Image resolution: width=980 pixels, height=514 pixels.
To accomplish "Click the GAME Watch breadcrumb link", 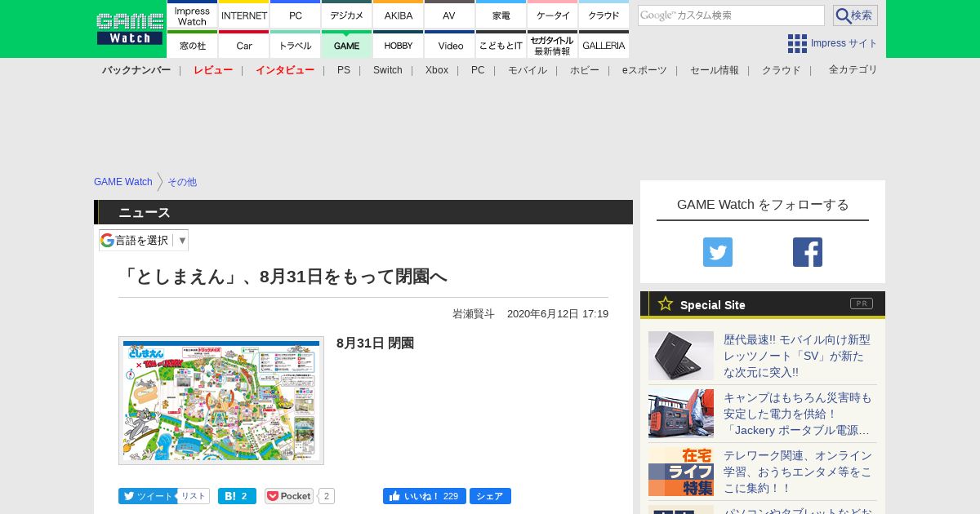I will 123,182.
